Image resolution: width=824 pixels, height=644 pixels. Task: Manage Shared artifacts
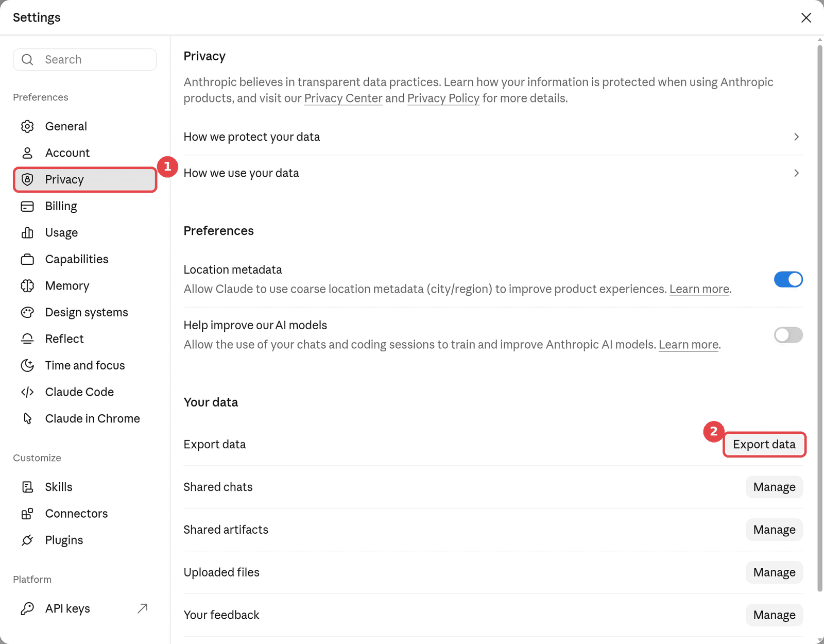point(775,530)
